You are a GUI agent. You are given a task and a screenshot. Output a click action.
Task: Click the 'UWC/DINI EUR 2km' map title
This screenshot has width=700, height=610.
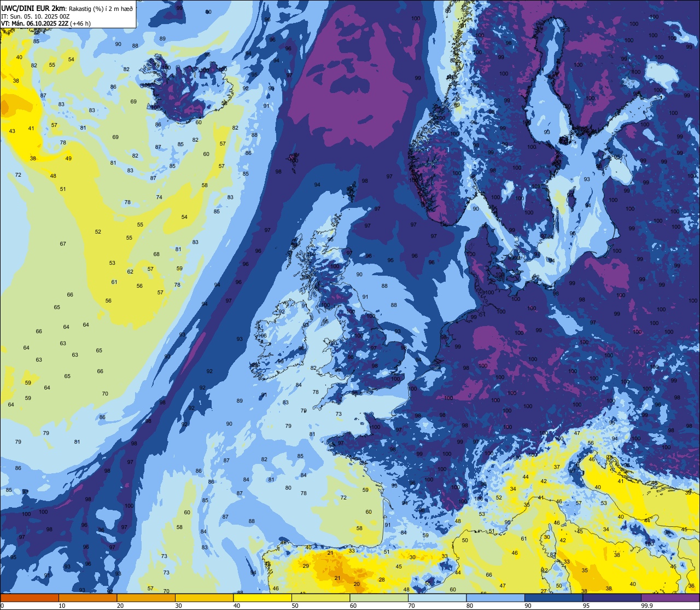[33, 8]
